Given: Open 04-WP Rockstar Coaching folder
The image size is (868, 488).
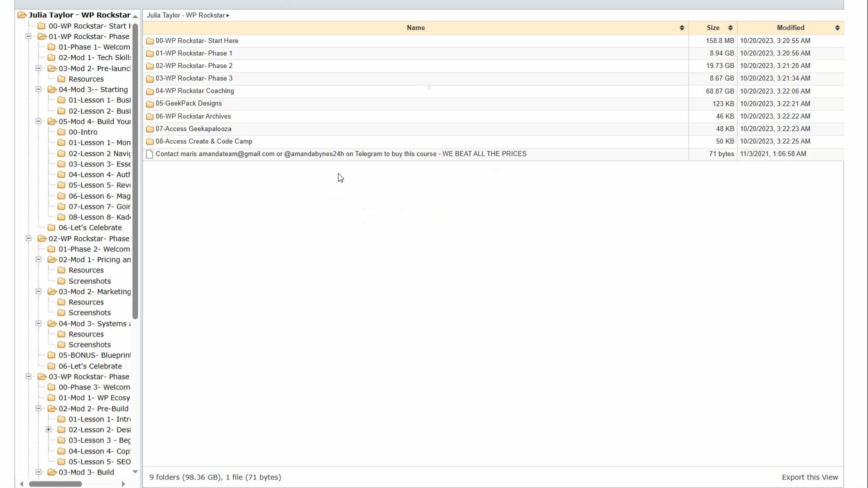Looking at the screenshot, I should 195,91.
